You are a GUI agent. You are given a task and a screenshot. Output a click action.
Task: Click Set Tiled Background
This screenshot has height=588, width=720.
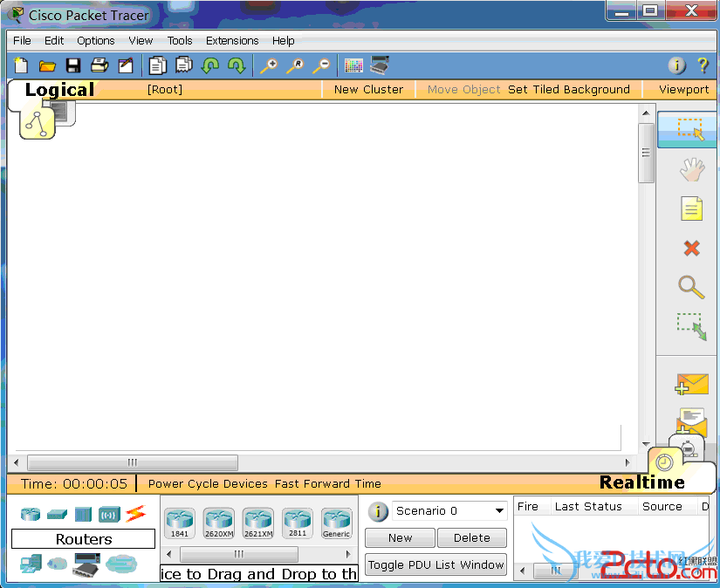click(x=568, y=89)
